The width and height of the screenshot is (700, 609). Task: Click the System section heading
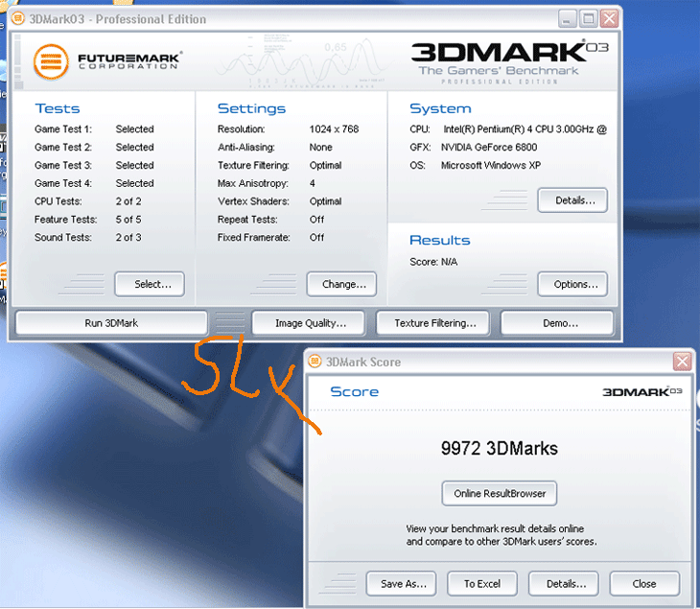[x=440, y=108]
